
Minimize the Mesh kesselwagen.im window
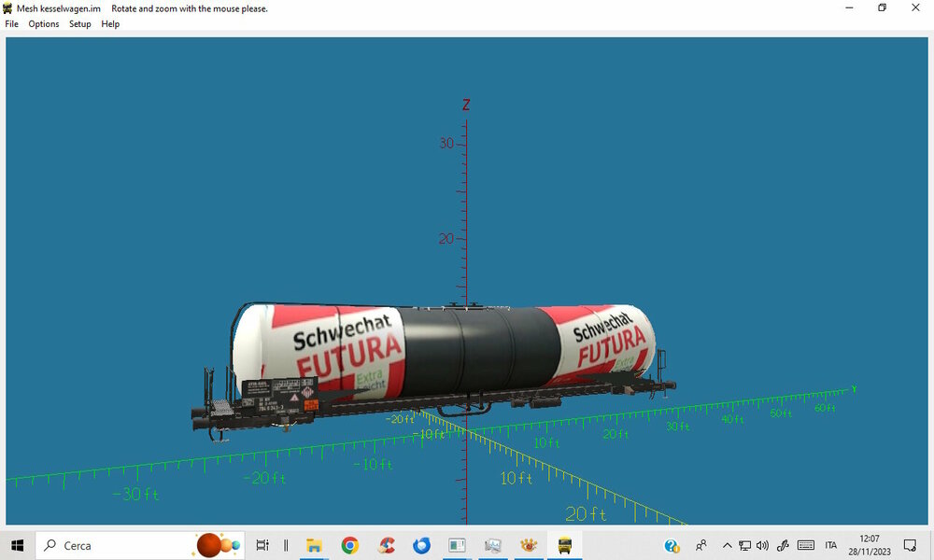click(x=849, y=7)
